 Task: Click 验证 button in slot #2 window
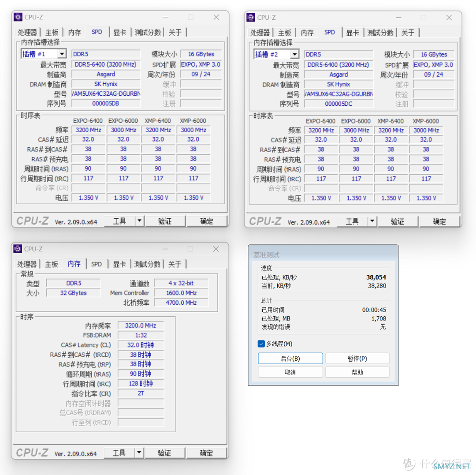pyautogui.click(x=398, y=221)
